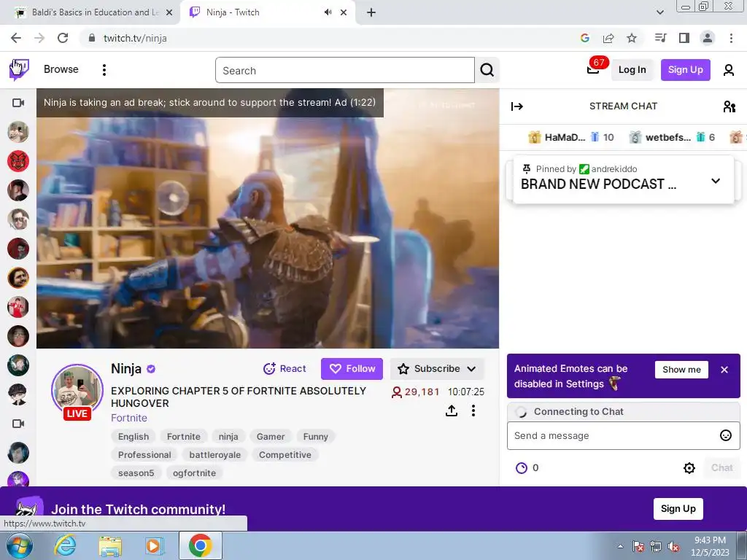
Task: Click the volume icon in system tray
Action: 673,547
